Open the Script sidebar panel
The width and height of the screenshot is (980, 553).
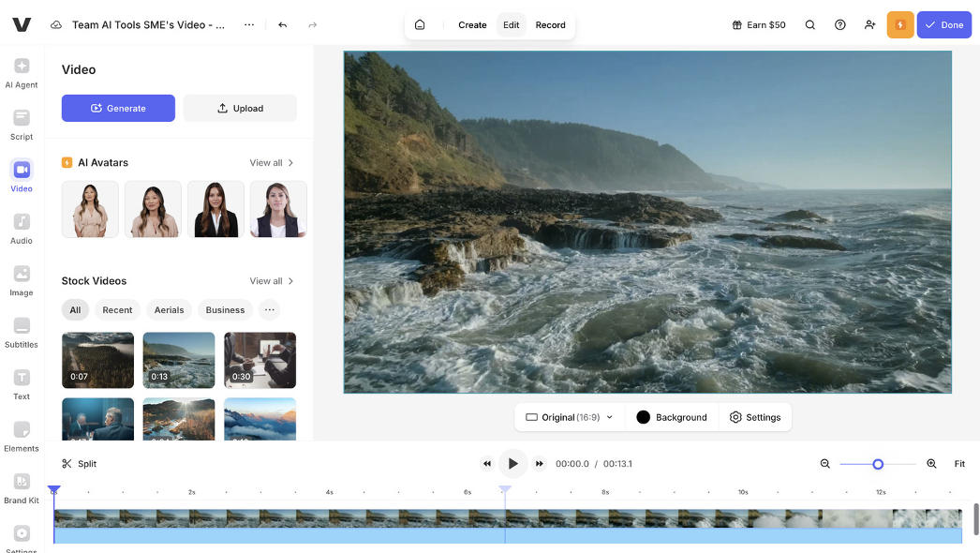click(22, 125)
